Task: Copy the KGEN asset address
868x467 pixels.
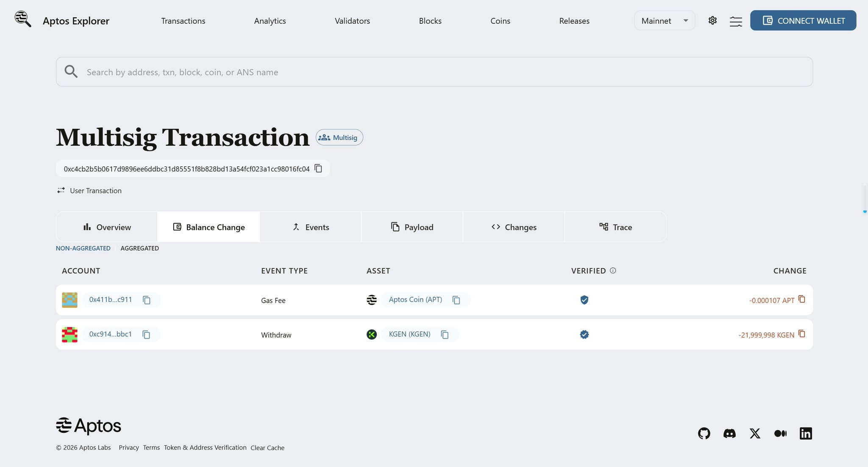Action: (x=445, y=334)
